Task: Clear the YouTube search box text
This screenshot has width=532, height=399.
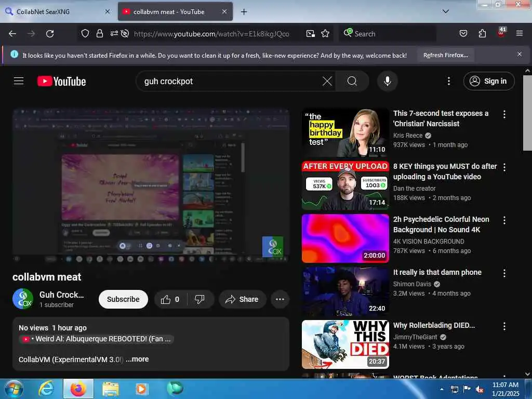Action: click(x=327, y=81)
